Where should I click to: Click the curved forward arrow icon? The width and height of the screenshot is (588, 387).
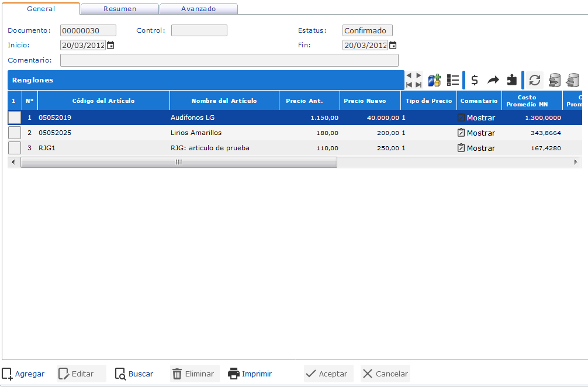tap(493, 80)
